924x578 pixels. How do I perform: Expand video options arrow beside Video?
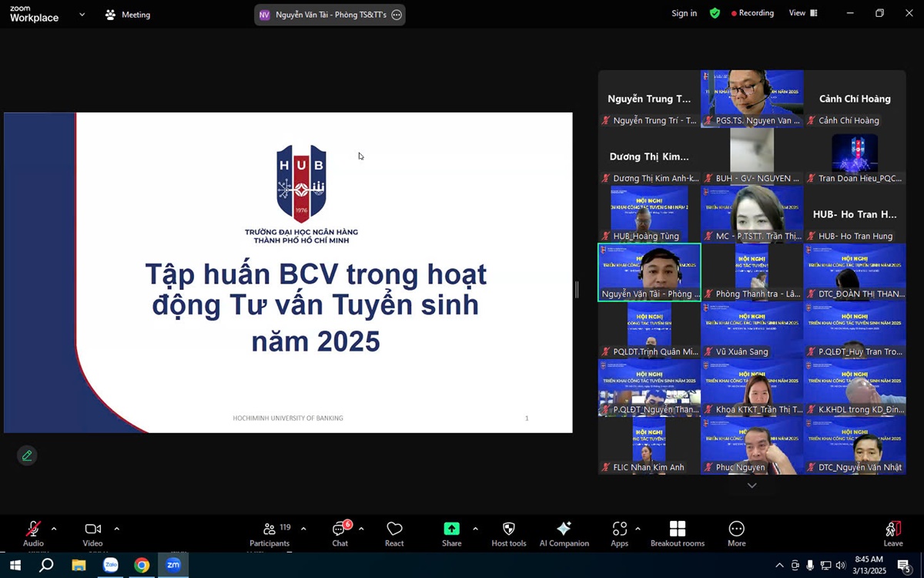tap(117, 529)
